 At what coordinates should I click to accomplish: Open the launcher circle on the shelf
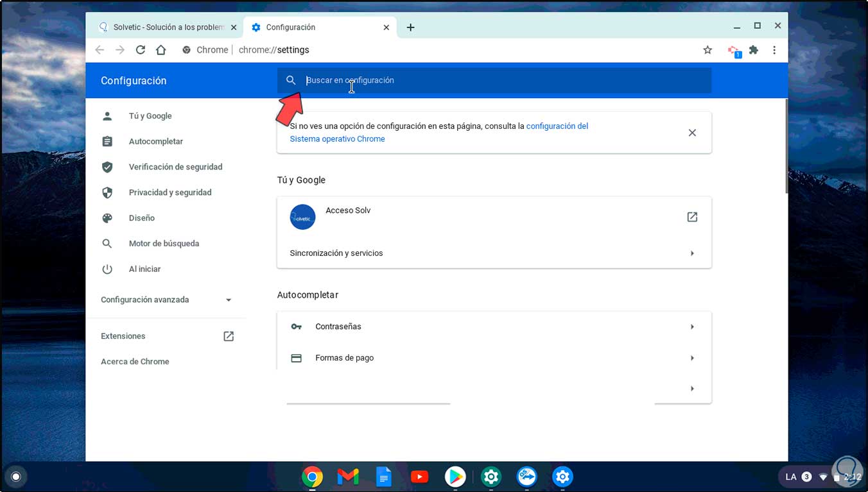pos(16,477)
